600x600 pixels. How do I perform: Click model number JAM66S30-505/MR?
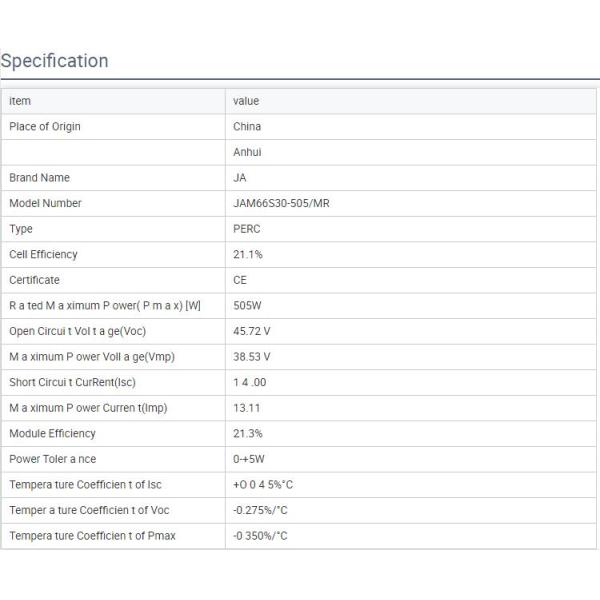click(281, 203)
